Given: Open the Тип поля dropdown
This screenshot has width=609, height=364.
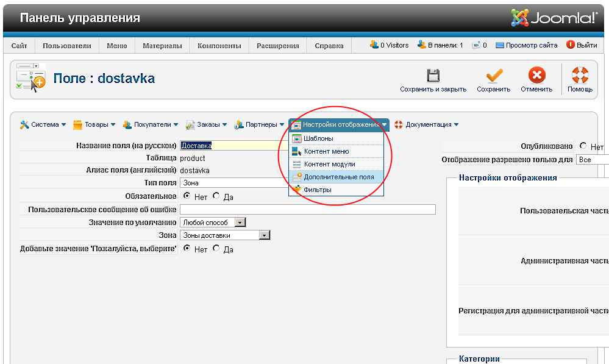Looking at the screenshot, I should tap(235, 182).
